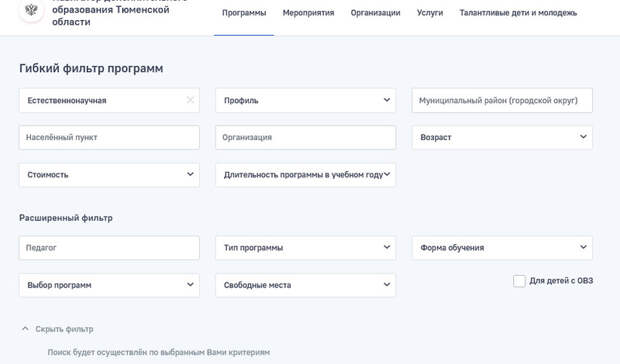Switch to the Программы tab
The width and height of the screenshot is (620, 364).
(x=244, y=13)
